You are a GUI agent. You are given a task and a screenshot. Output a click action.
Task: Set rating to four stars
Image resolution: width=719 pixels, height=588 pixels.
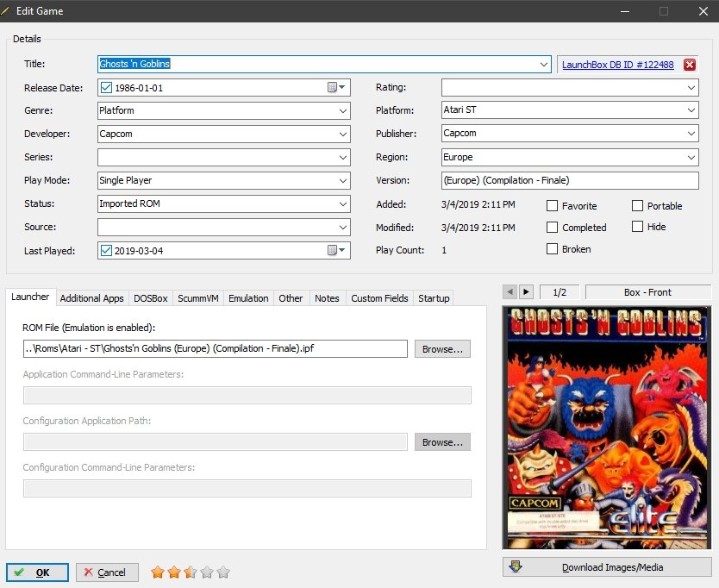(207, 572)
